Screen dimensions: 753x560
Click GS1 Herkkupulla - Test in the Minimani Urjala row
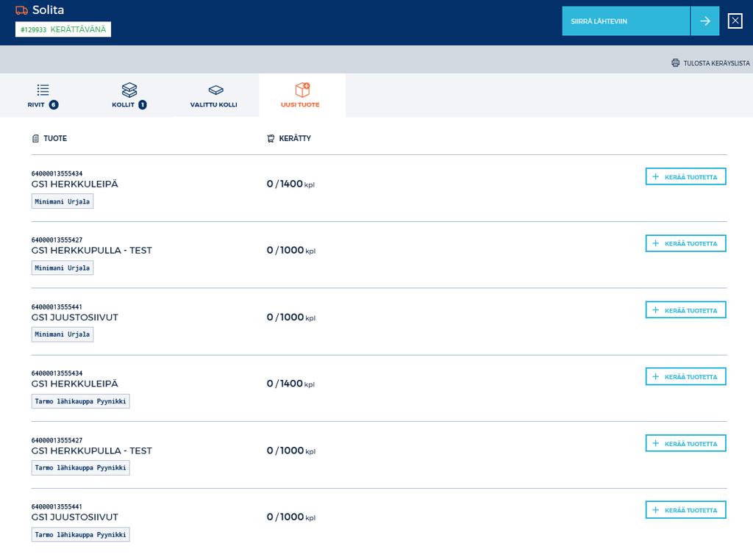tap(91, 251)
